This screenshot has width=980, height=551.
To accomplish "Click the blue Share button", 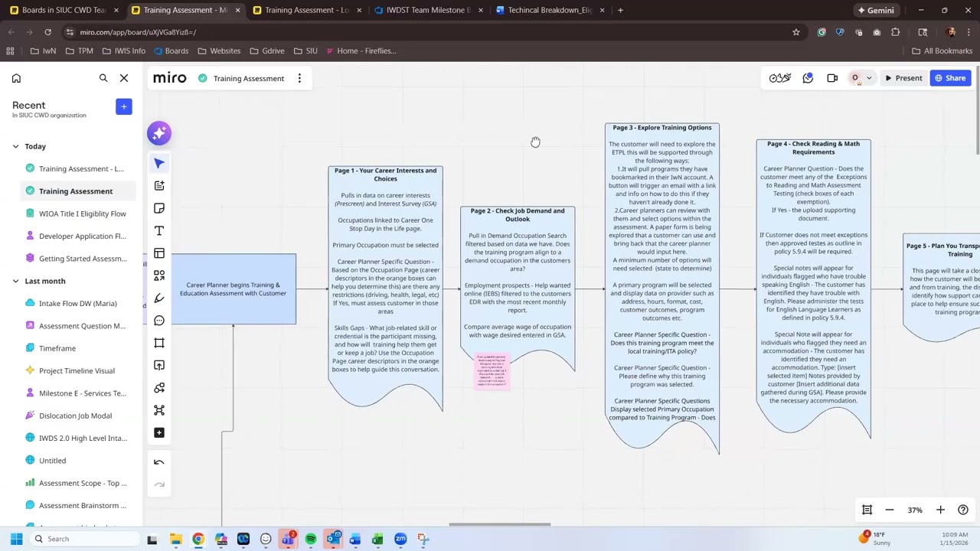I will click(x=950, y=78).
